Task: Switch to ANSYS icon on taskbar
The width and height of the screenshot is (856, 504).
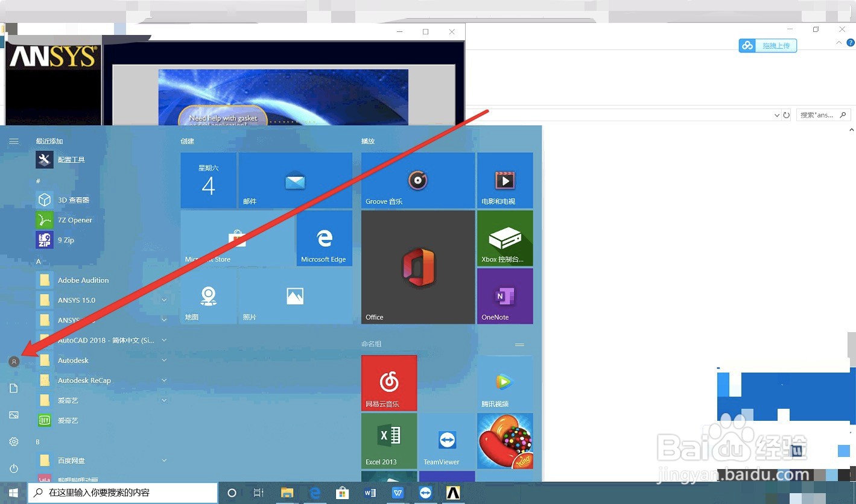Action: click(453, 493)
